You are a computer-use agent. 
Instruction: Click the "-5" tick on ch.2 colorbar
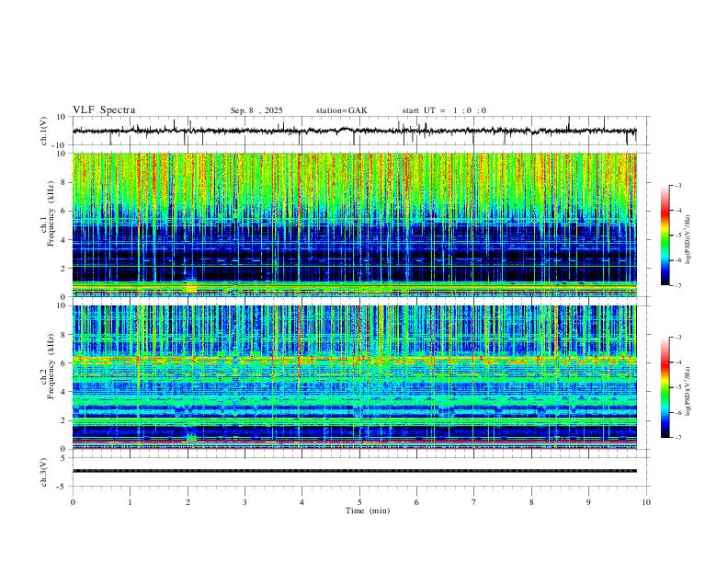pos(677,387)
